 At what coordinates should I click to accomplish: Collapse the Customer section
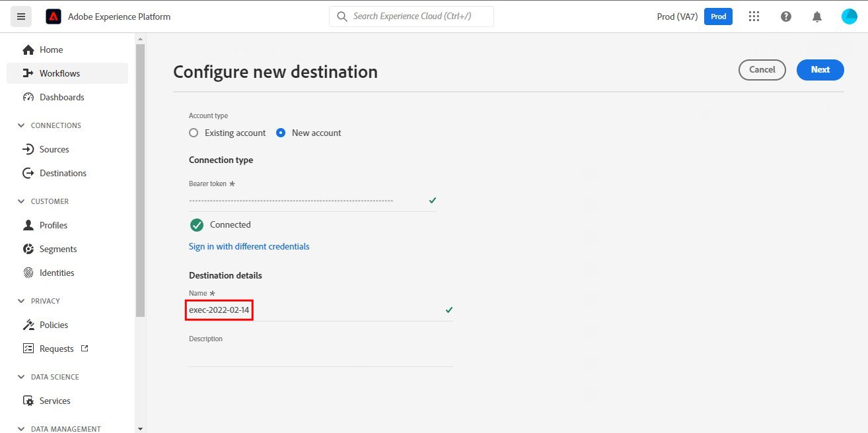coord(20,201)
